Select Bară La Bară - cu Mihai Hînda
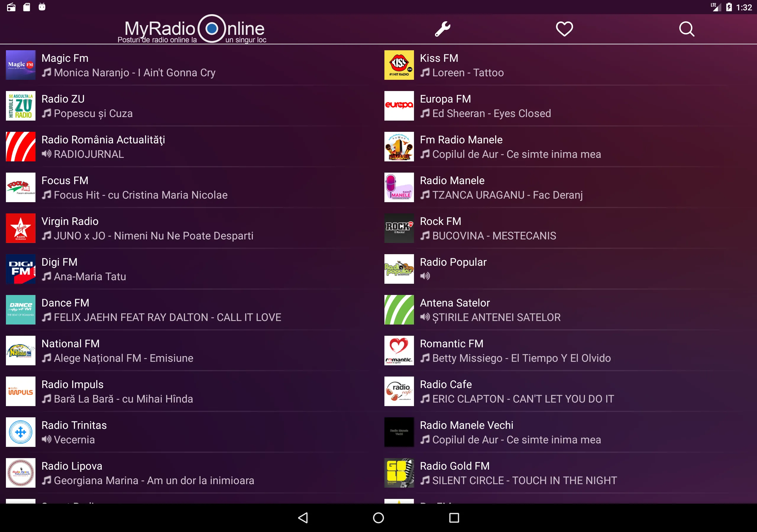The height and width of the screenshot is (532, 757). [123, 399]
